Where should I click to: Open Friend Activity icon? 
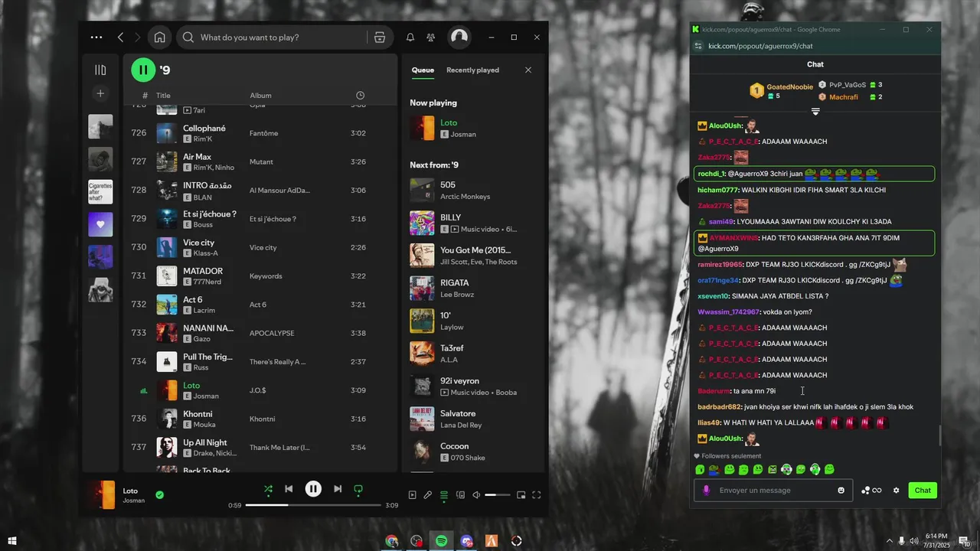tap(431, 37)
